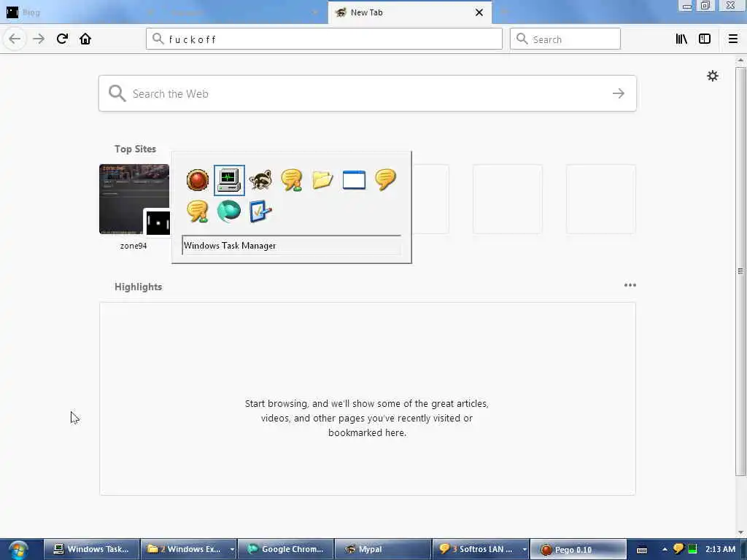Click the Softros chat bubble tray icon
This screenshot has height=560, width=747.
point(678,549)
